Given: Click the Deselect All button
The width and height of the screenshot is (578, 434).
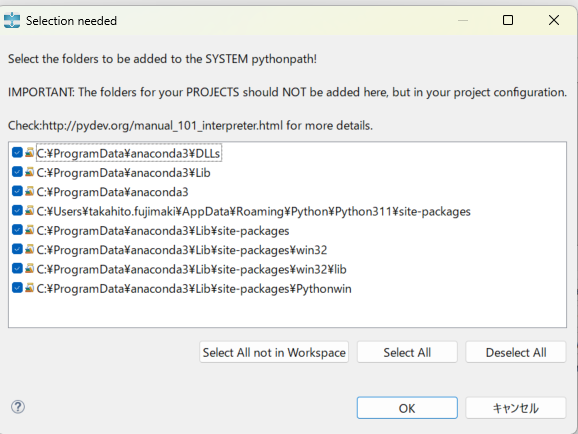Looking at the screenshot, I should [516, 352].
